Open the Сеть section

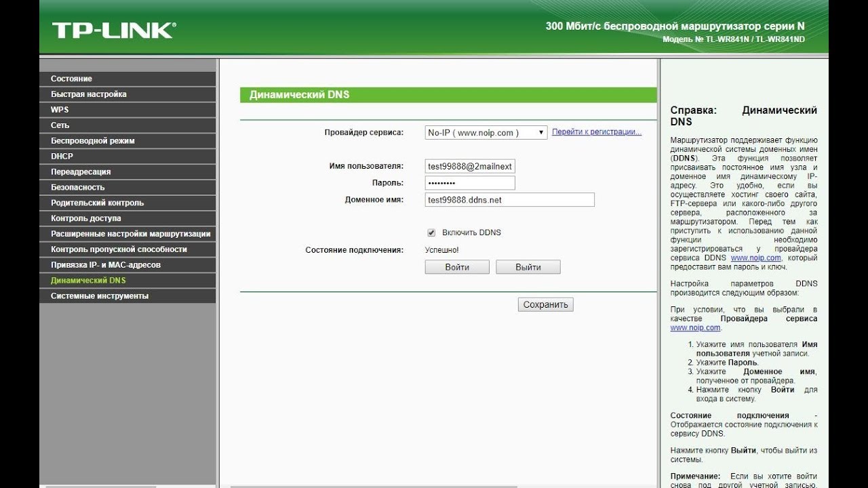pos(127,125)
